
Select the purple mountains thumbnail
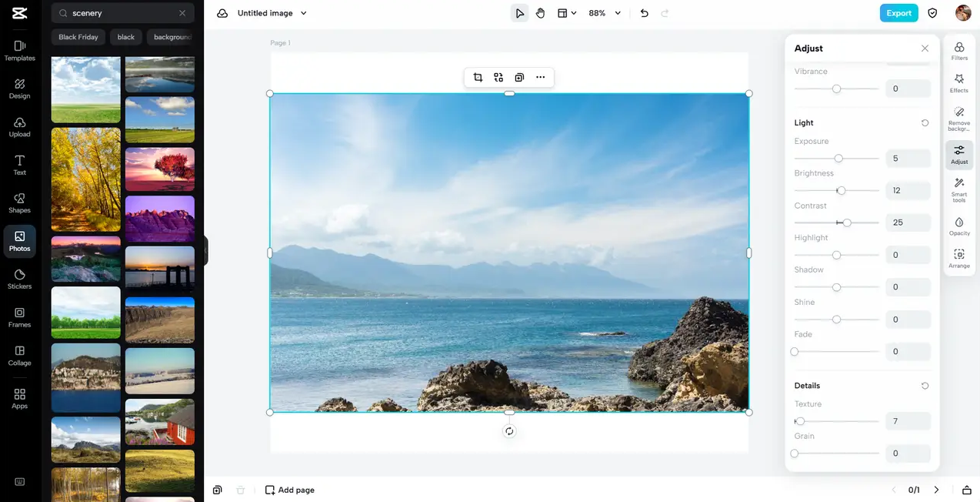pyautogui.click(x=160, y=219)
